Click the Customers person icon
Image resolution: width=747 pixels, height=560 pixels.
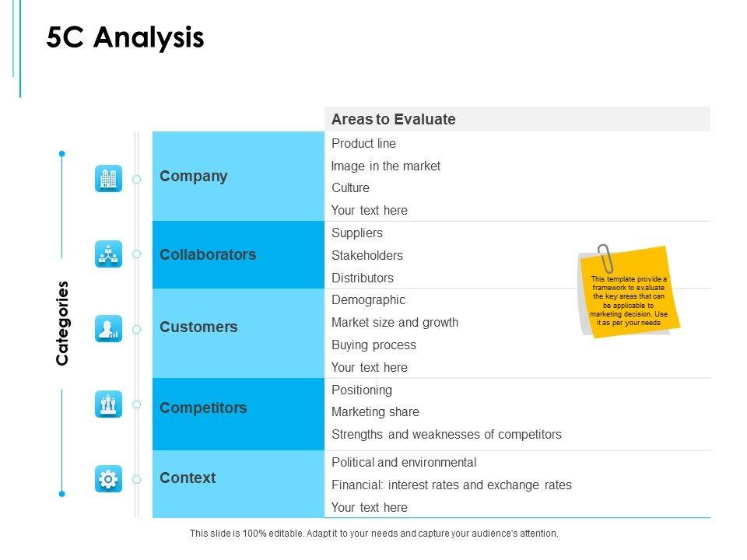coord(108,329)
